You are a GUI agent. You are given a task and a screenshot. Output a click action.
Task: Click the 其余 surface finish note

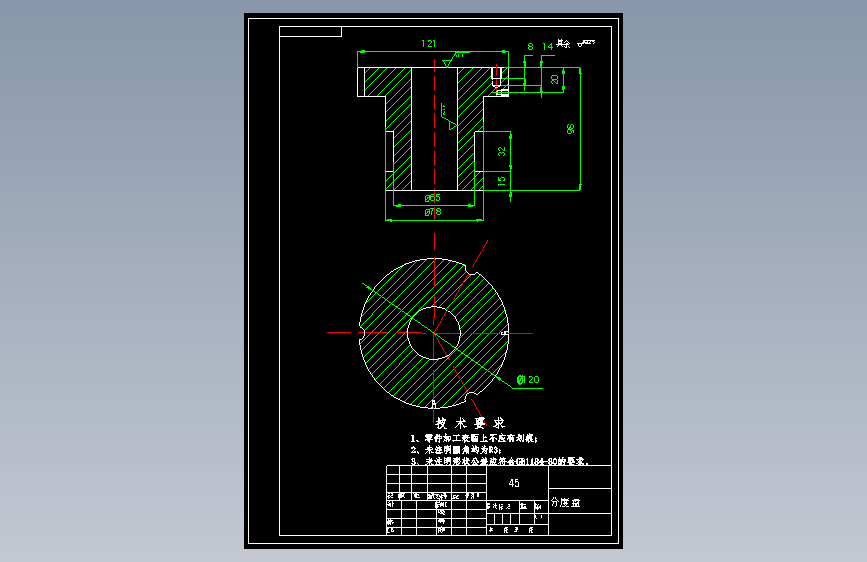click(563, 43)
